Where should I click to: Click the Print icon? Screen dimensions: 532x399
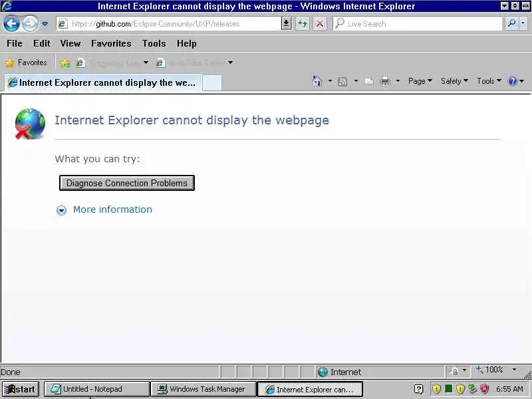(x=385, y=81)
